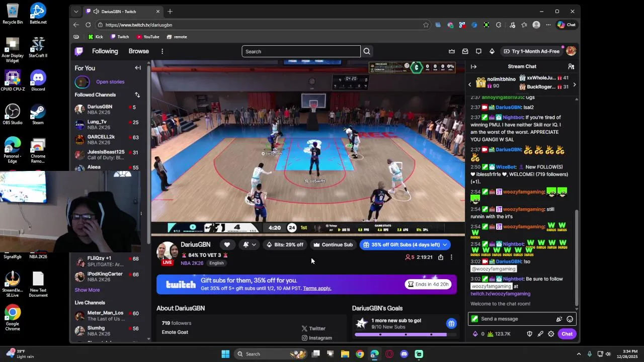Open the Prime Loot crown icon
The height and width of the screenshot is (362, 644).
(452, 51)
